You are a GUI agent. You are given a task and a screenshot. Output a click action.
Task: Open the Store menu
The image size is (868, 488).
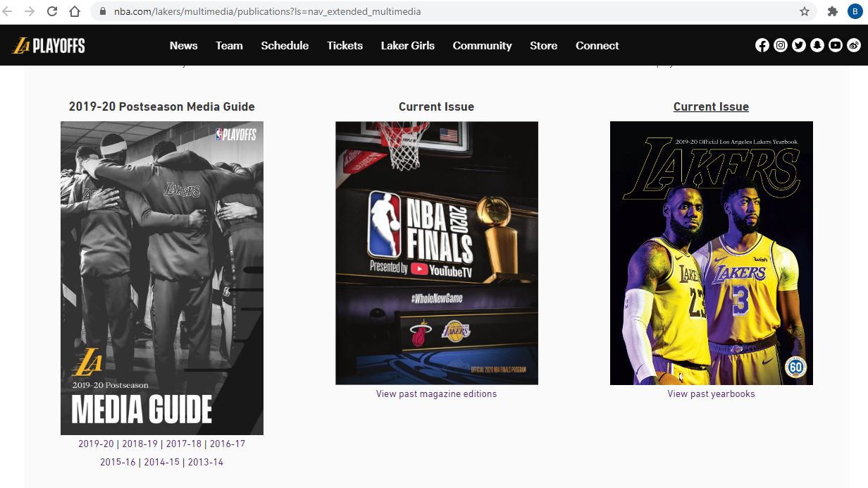[543, 46]
